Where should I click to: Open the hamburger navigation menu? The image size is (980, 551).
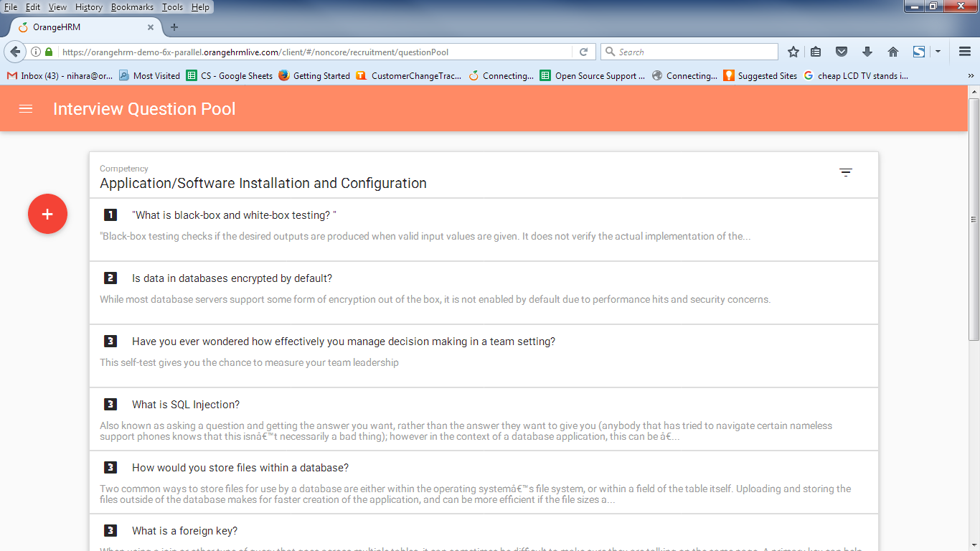coord(26,109)
